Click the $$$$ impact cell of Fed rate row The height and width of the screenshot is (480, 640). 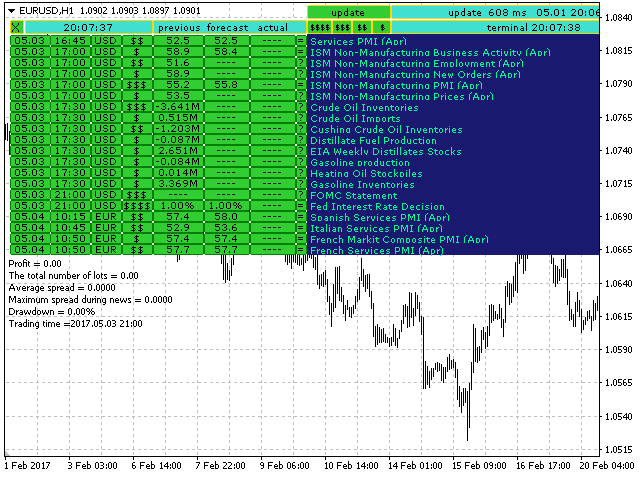click(x=137, y=206)
